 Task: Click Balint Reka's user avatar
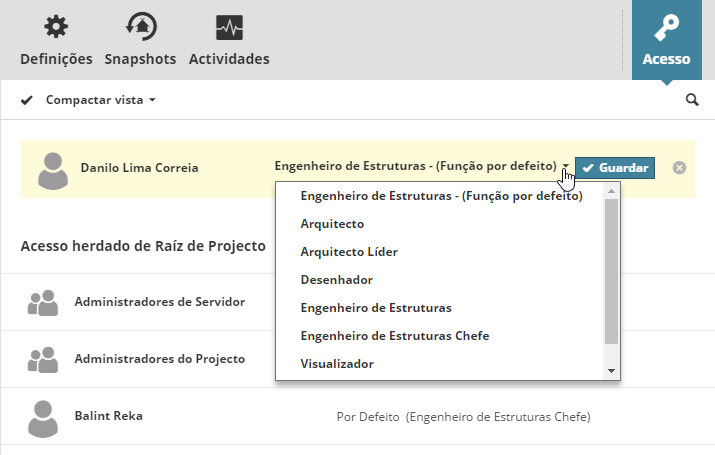[x=43, y=417]
